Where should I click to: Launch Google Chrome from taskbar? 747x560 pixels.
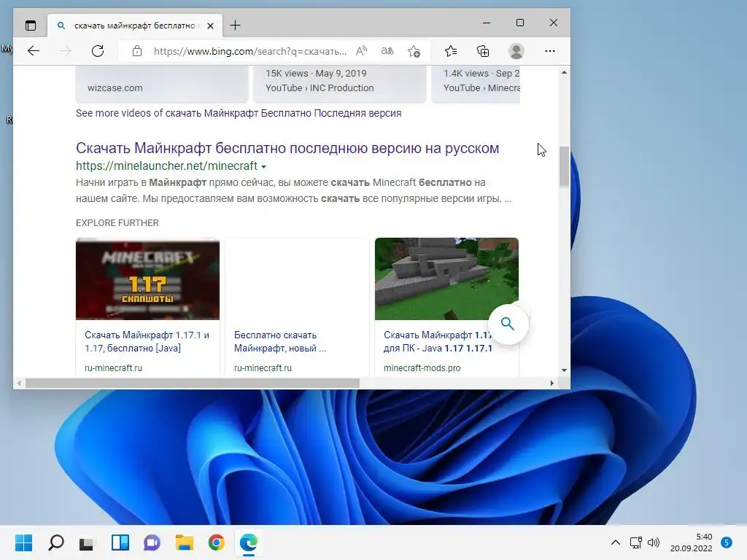(216, 542)
